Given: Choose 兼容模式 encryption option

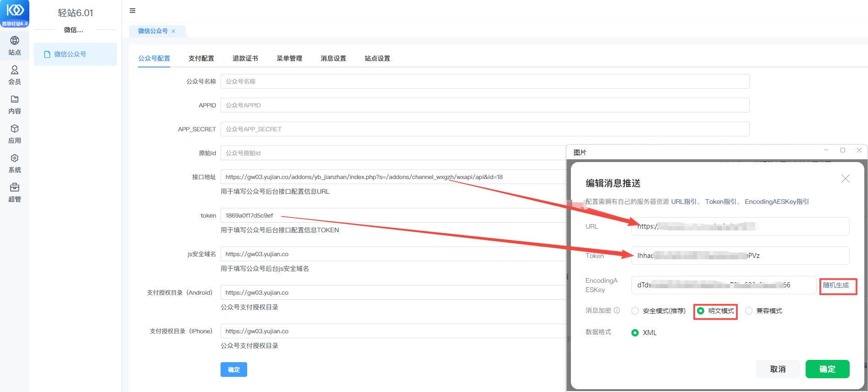Looking at the screenshot, I should [x=749, y=311].
